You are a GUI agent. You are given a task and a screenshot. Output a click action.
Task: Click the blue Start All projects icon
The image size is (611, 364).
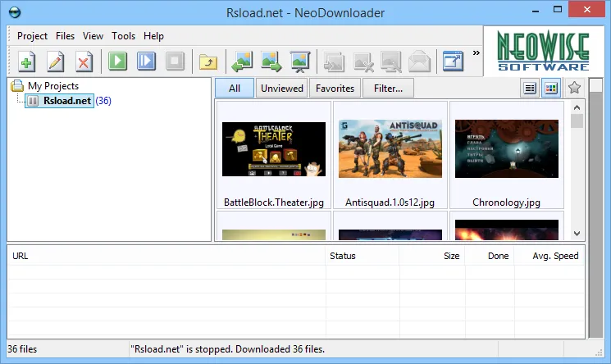[146, 61]
